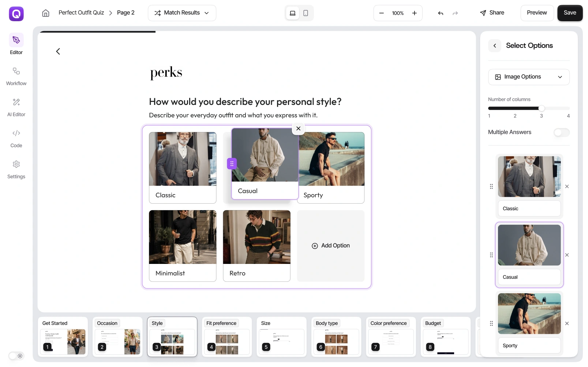
Task: Redo the last action
Action: click(455, 13)
